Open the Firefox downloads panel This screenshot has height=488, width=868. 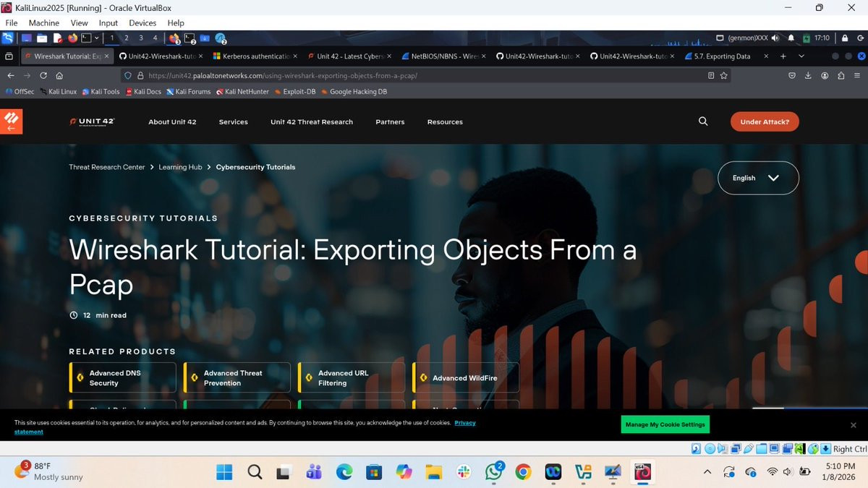point(808,75)
